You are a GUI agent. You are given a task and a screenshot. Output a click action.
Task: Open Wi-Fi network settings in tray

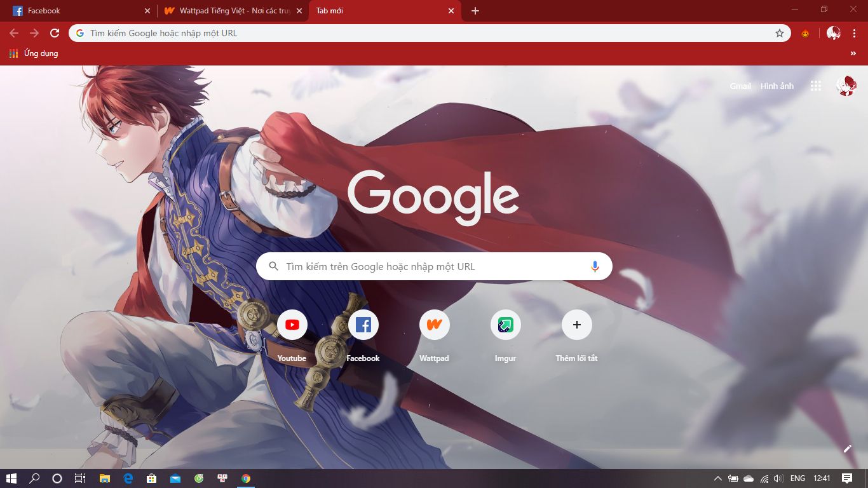tap(764, 478)
